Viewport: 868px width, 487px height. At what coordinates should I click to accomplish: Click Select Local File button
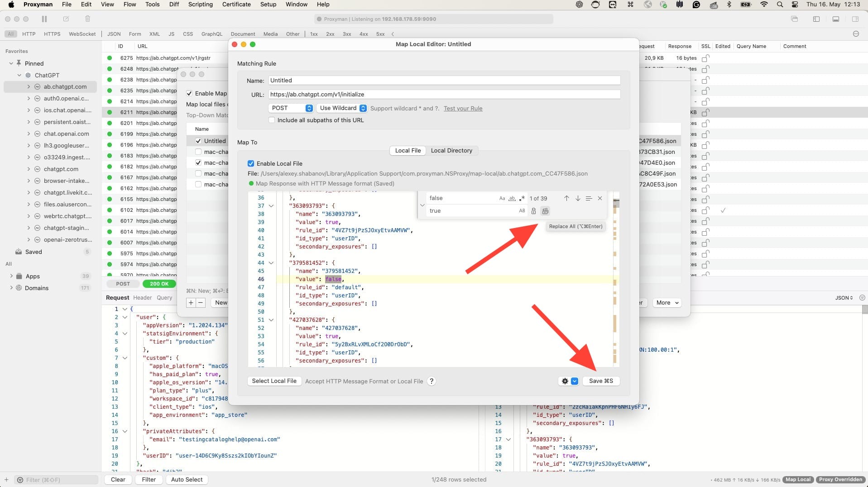coord(274,381)
